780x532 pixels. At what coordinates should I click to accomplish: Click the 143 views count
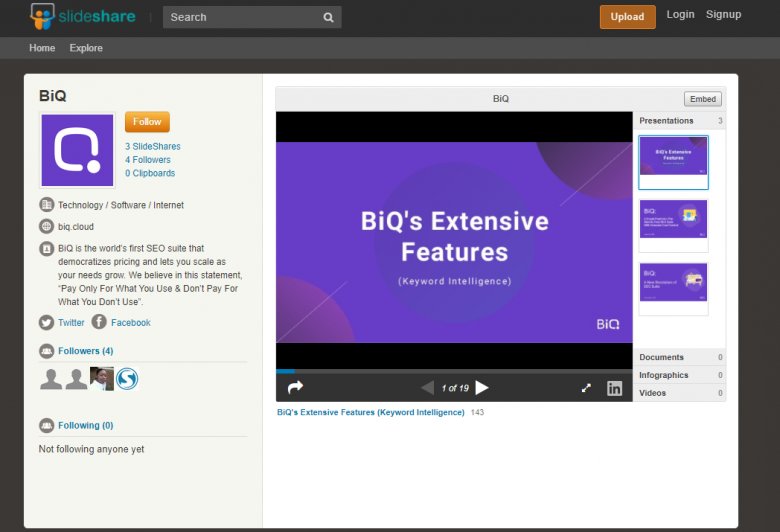click(x=478, y=412)
